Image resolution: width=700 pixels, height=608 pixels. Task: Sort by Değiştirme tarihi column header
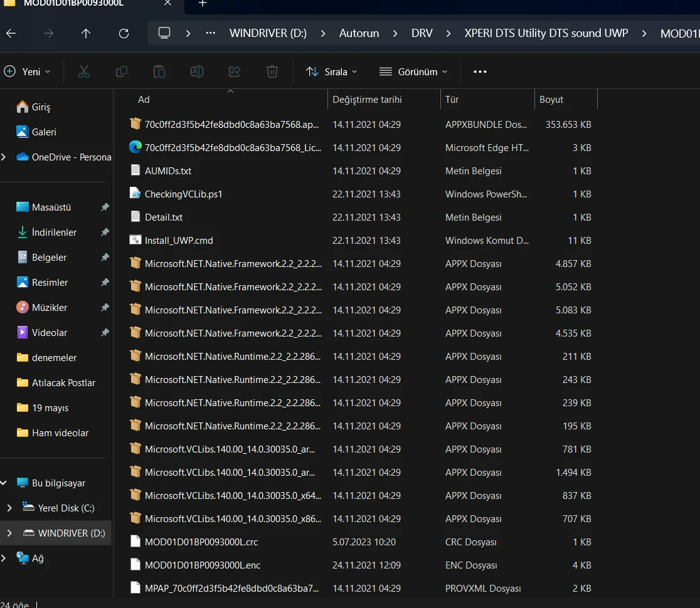[367, 99]
